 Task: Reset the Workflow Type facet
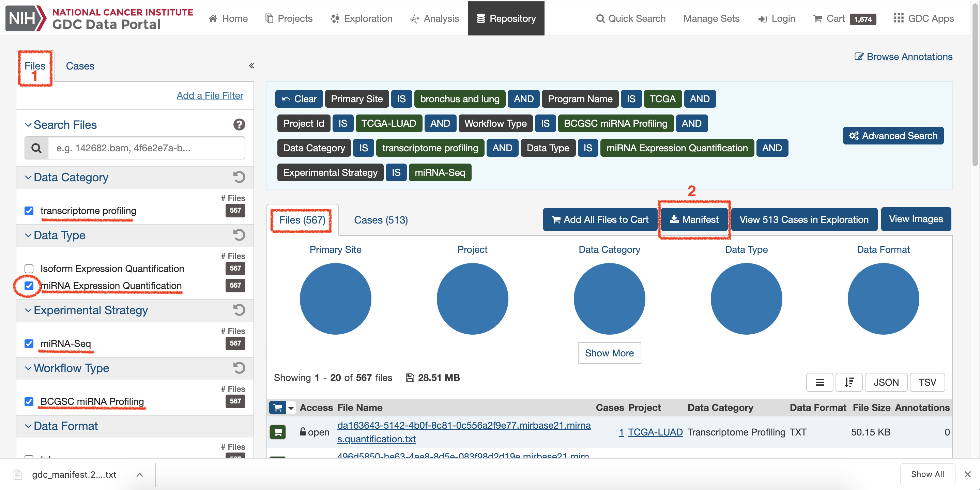[x=239, y=367]
